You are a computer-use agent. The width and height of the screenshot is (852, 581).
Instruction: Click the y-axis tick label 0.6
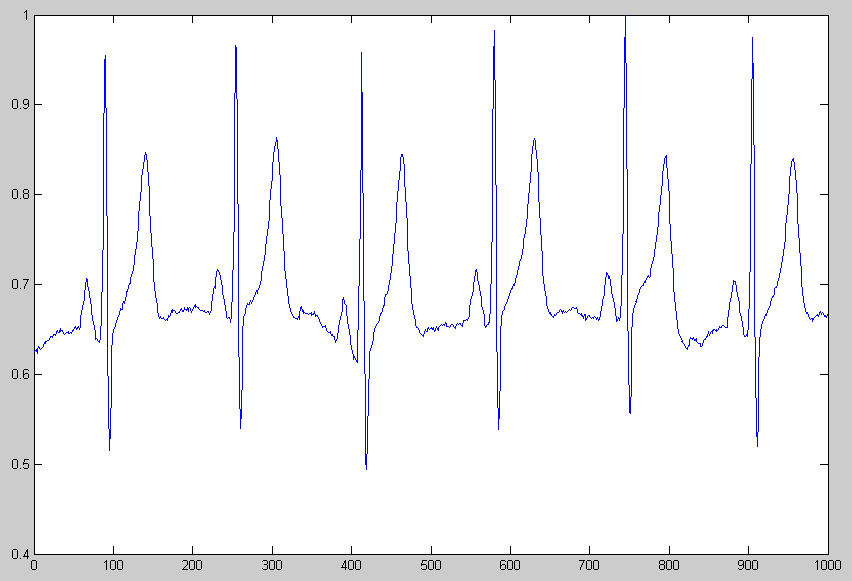20,374
